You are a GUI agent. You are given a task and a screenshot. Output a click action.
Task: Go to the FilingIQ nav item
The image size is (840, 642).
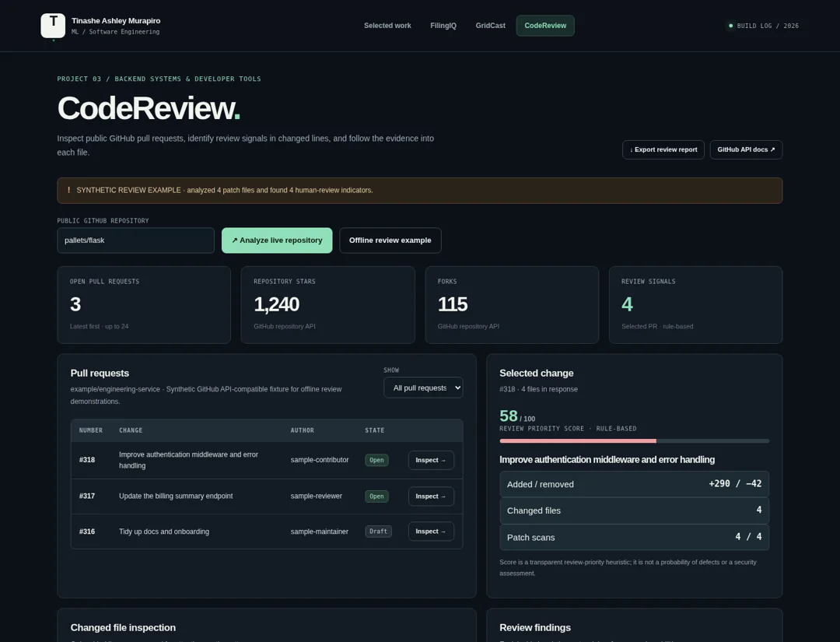(443, 26)
